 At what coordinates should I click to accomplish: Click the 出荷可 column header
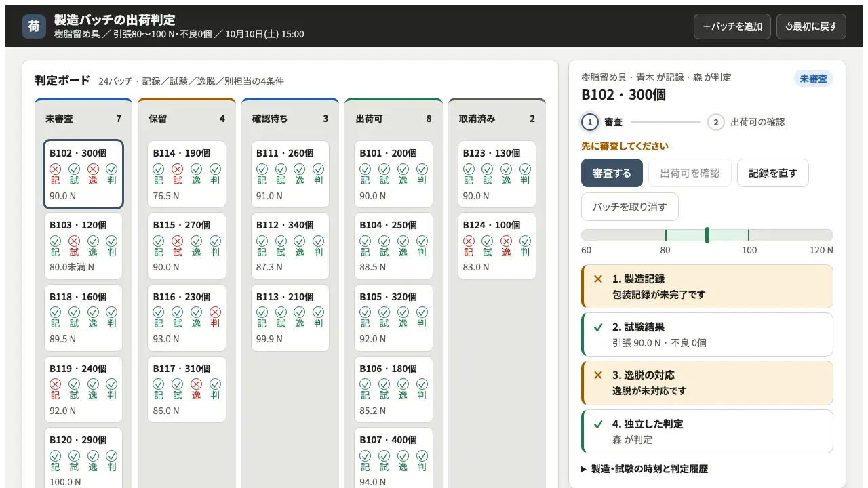coord(393,119)
